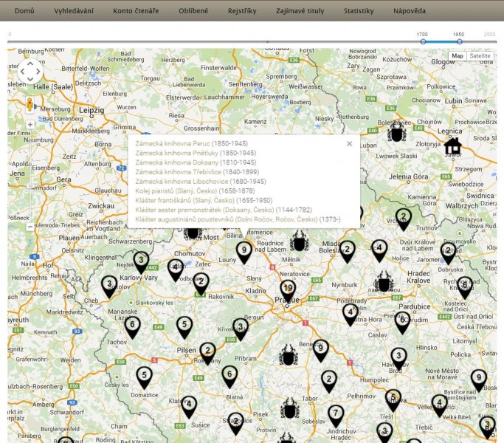Screen dimensions: 504x443
Task: Click the Street View pegman icon
Action: pyautogui.click(x=30, y=105)
